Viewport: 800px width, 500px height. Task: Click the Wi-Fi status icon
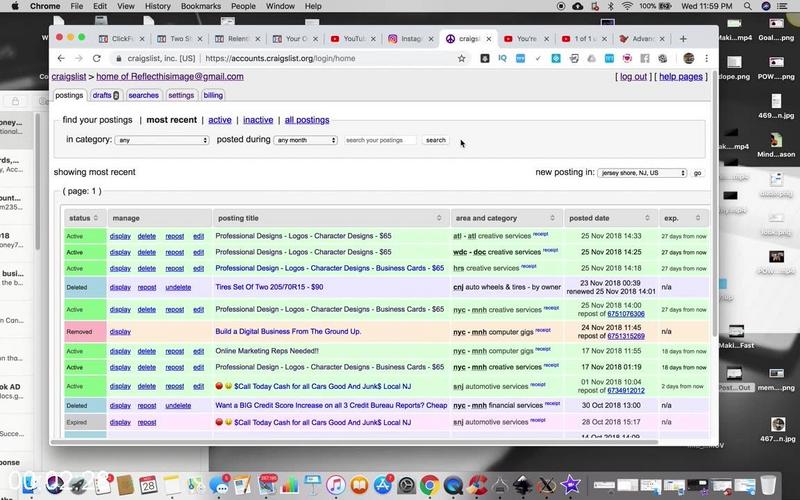tap(628, 6)
